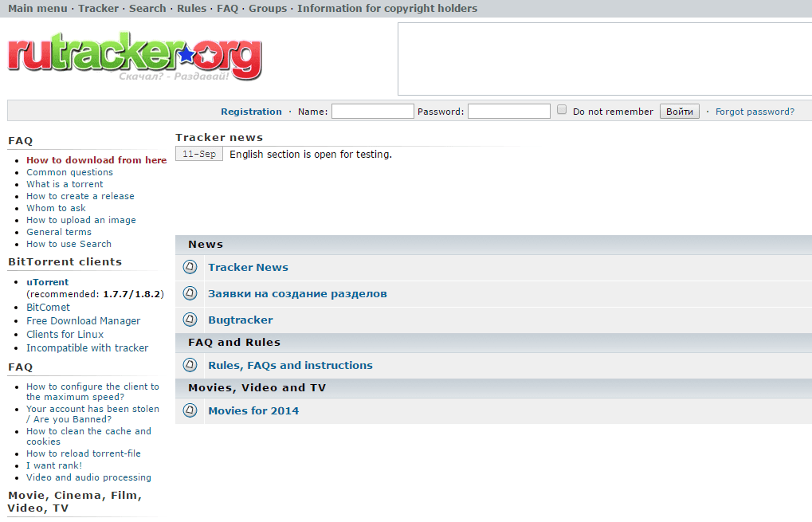Open Main menu in top navigation
The width and height of the screenshot is (812, 522).
[37, 8]
